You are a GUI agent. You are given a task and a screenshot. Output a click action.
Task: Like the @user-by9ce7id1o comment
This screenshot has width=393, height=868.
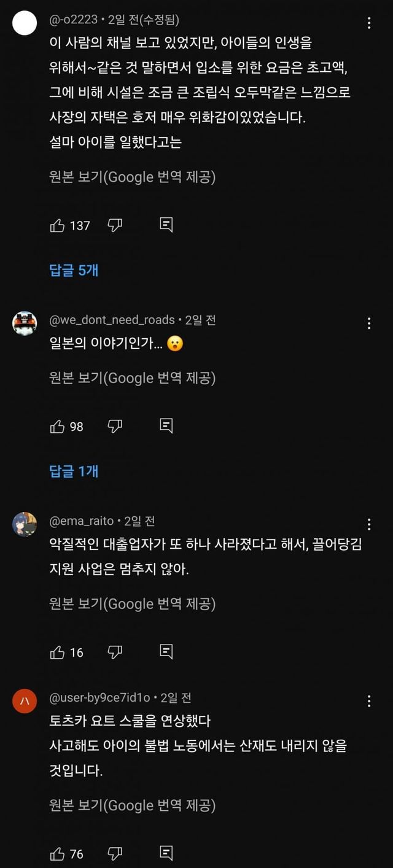[x=57, y=853]
